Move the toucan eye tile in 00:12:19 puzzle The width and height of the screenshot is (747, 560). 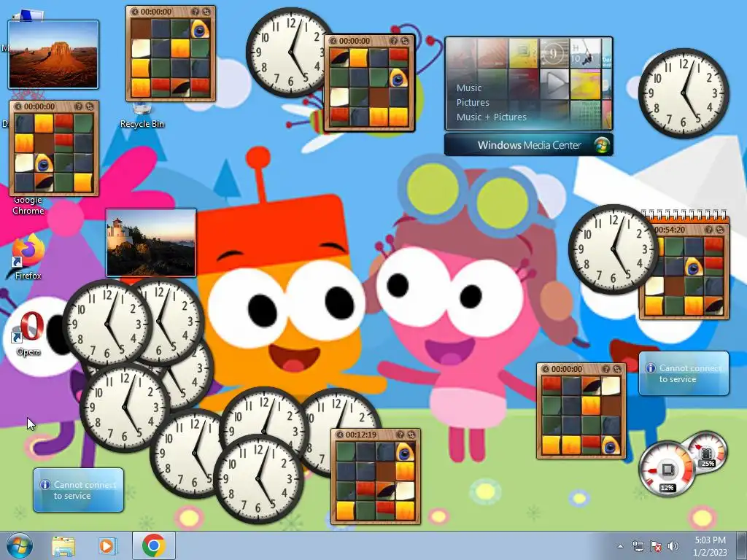[405, 452]
